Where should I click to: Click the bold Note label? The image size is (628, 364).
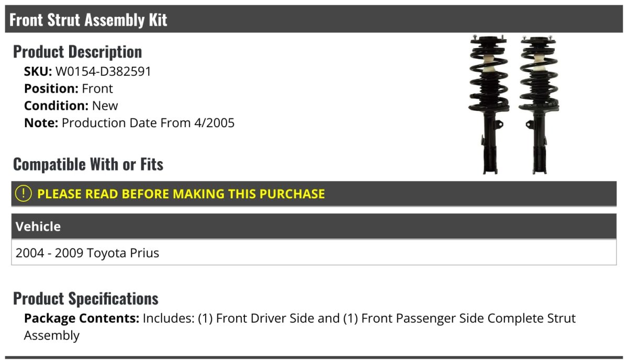coord(41,123)
